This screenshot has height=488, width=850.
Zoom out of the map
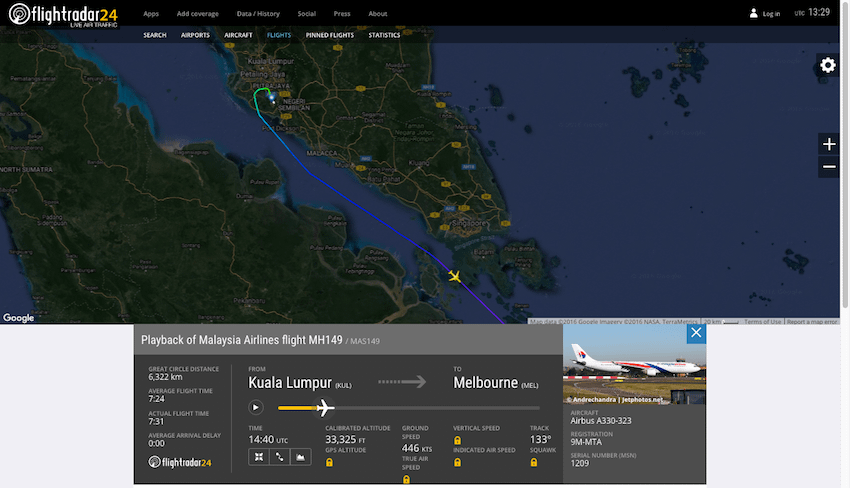[x=829, y=166]
